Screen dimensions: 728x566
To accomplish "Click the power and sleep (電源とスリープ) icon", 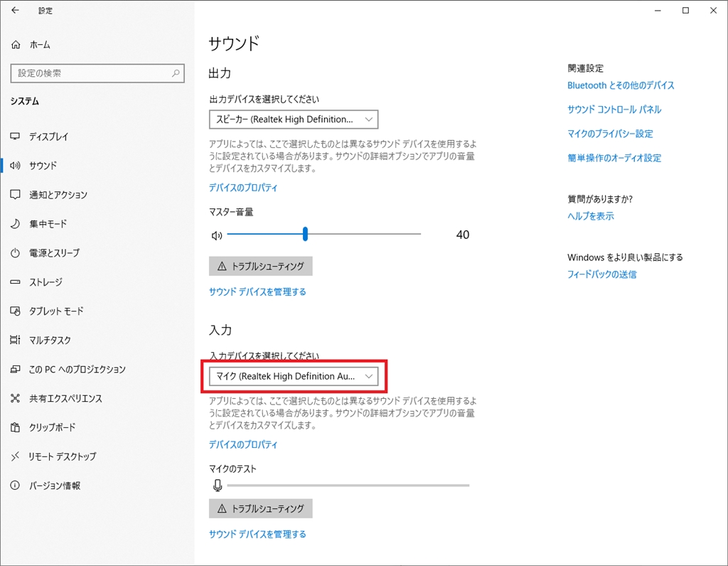I will coord(16,253).
